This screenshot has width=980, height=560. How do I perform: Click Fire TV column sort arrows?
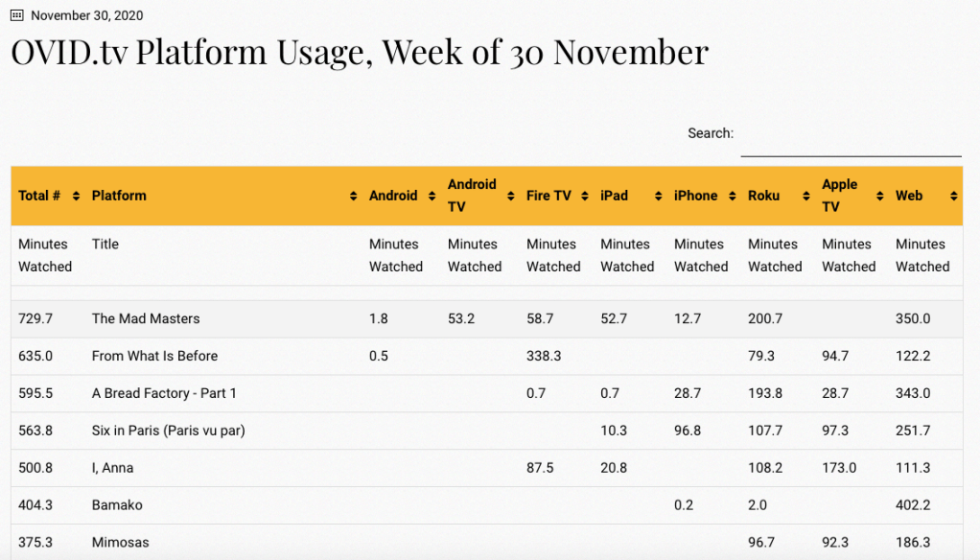click(x=585, y=197)
